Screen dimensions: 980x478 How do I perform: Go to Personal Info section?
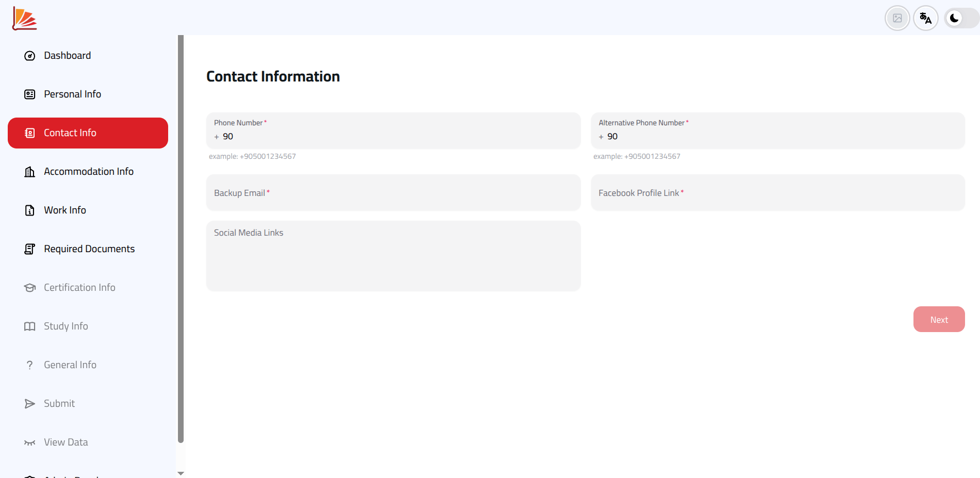tap(88, 94)
